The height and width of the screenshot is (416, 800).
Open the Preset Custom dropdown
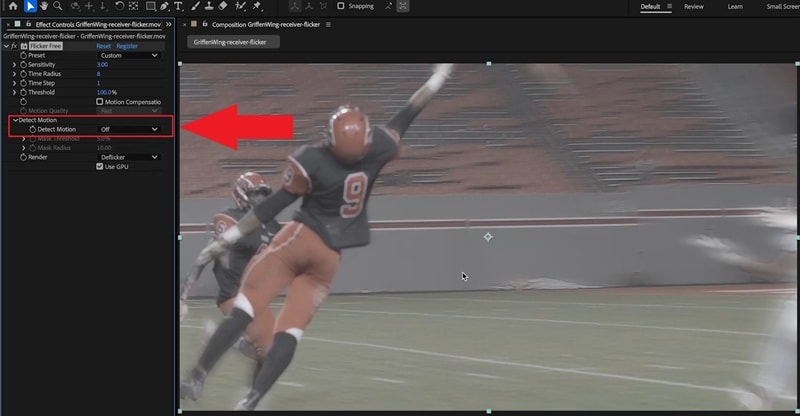point(128,55)
